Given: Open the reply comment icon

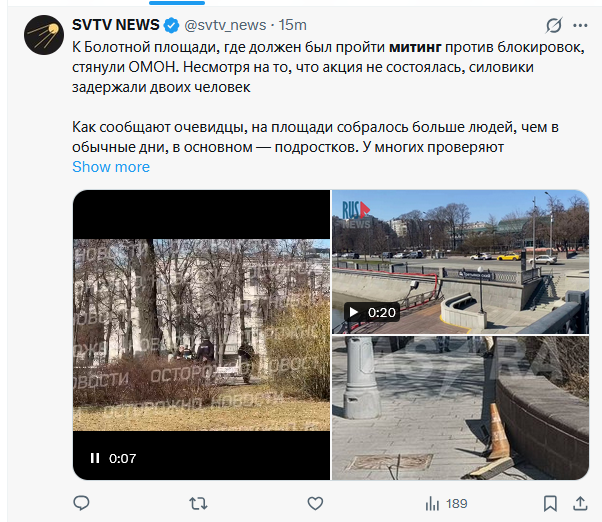Looking at the screenshot, I should [81, 503].
